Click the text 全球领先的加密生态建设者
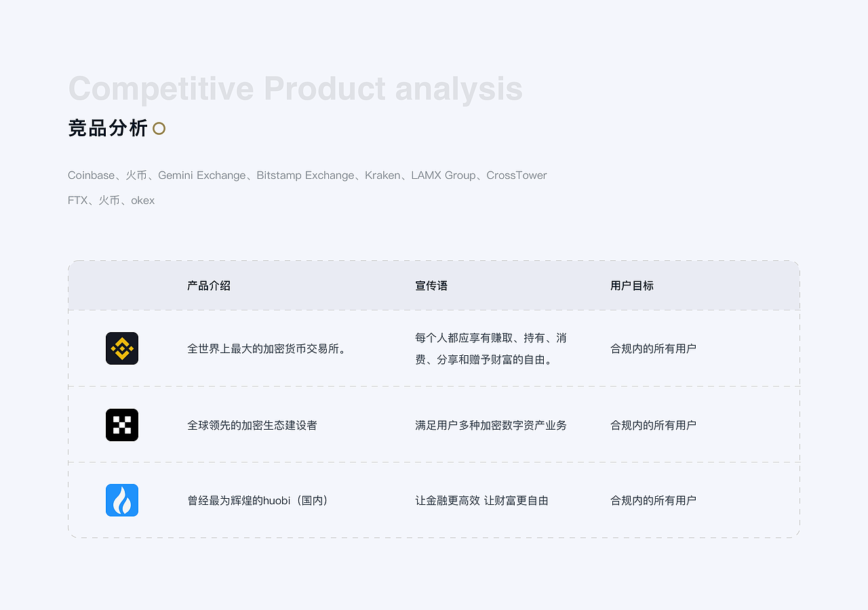 [252, 425]
